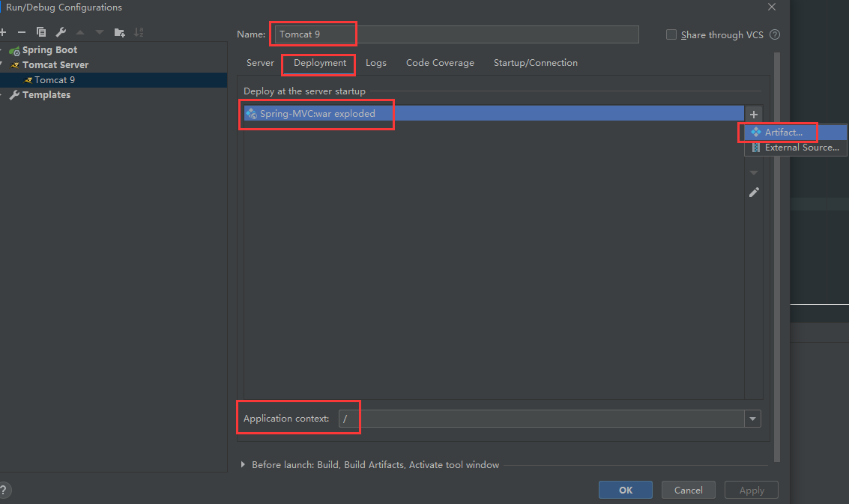
Task: Click the Application context text field
Action: tap(542, 419)
